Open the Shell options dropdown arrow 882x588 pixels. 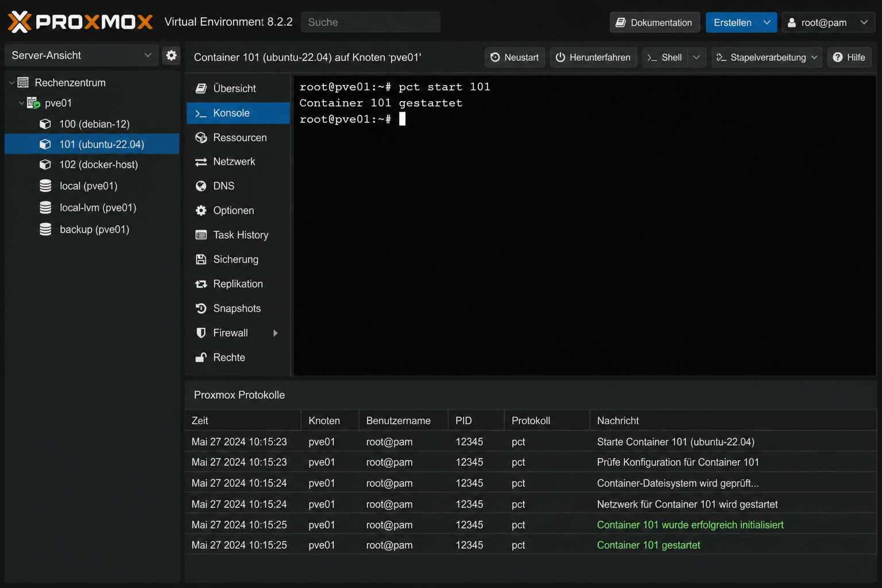pyautogui.click(x=697, y=57)
